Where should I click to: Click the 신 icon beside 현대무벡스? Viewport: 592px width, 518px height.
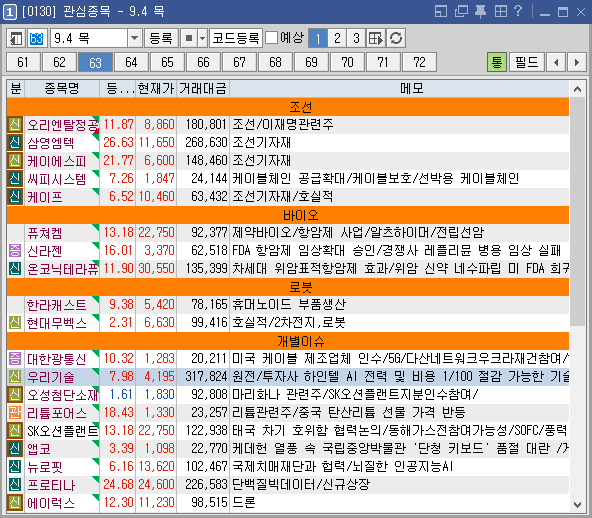(x=15, y=323)
